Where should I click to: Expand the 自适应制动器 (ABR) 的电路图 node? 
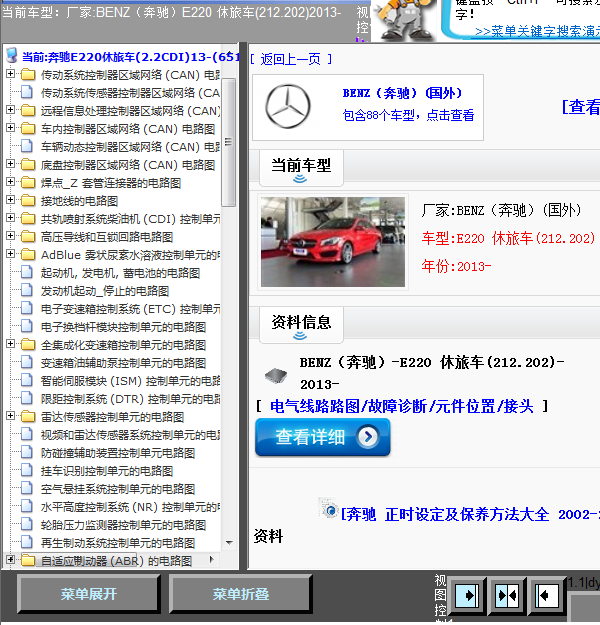click(x=10, y=560)
